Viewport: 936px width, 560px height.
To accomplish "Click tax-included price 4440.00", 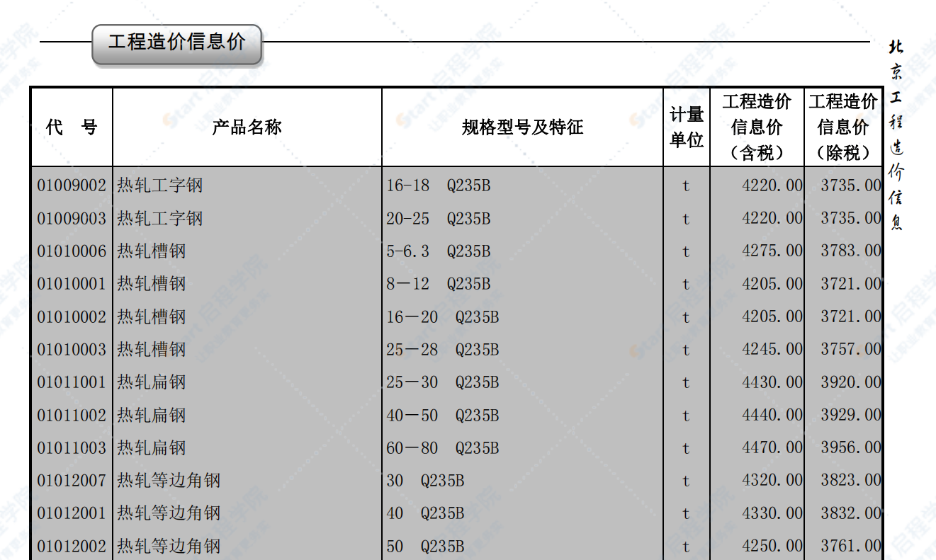I will click(x=772, y=416).
